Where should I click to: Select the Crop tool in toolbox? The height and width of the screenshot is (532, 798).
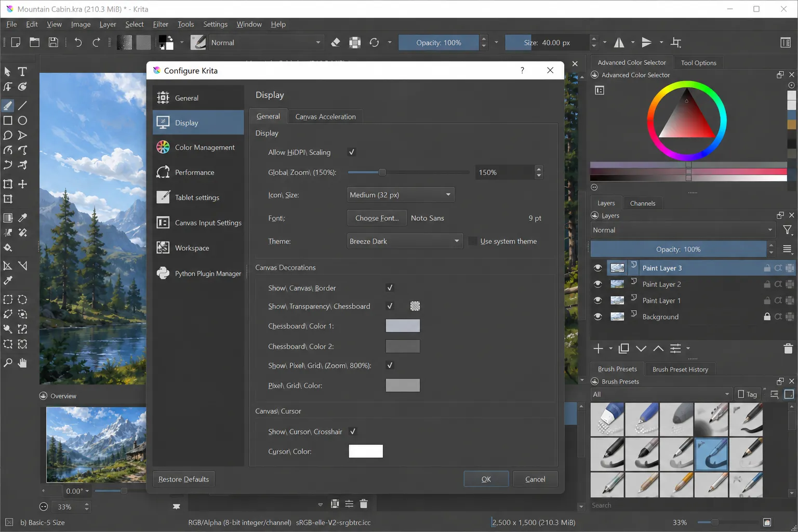pyautogui.click(x=8, y=199)
